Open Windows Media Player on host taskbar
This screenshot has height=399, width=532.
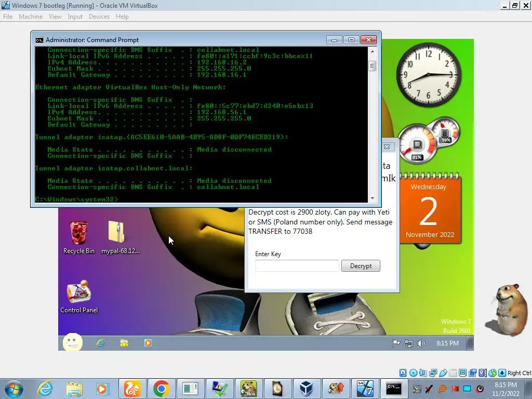coord(102,389)
